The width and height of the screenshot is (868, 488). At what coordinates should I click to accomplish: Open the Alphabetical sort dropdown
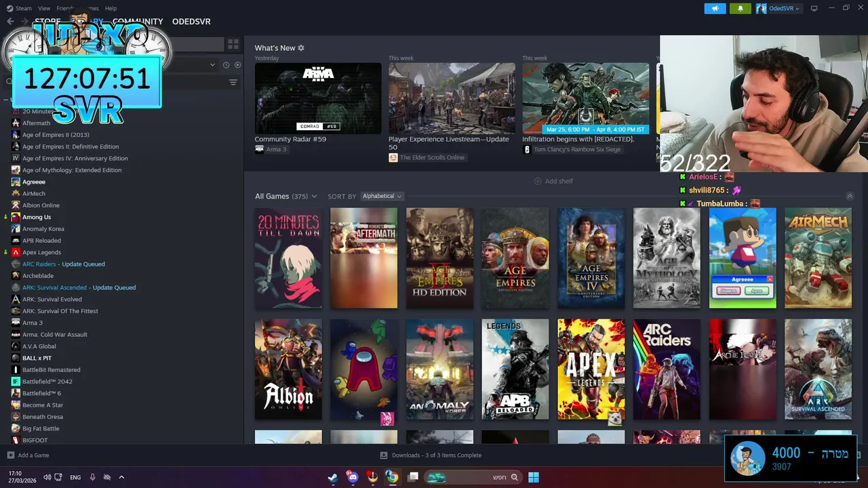pos(382,197)
